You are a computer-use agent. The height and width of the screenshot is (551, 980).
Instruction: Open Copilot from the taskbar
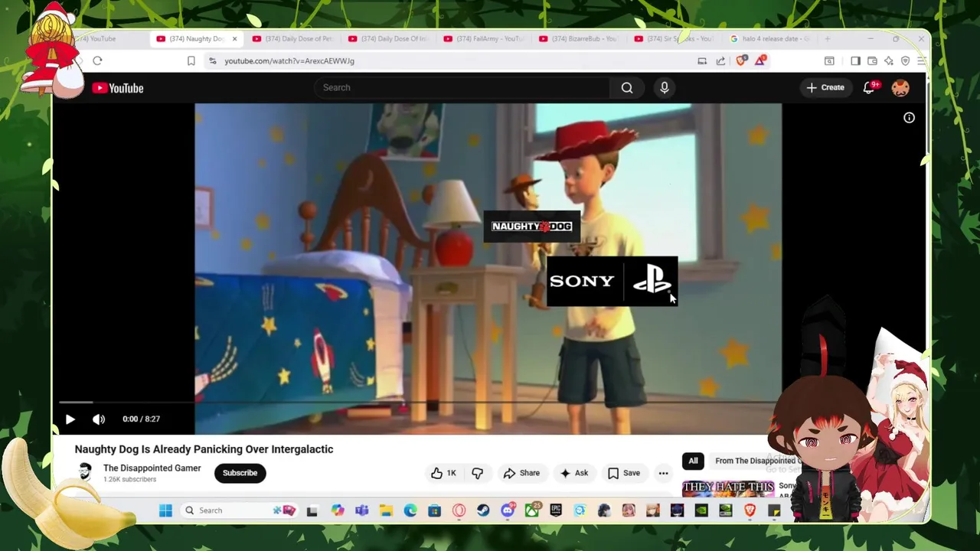click(x=338, y=510)
